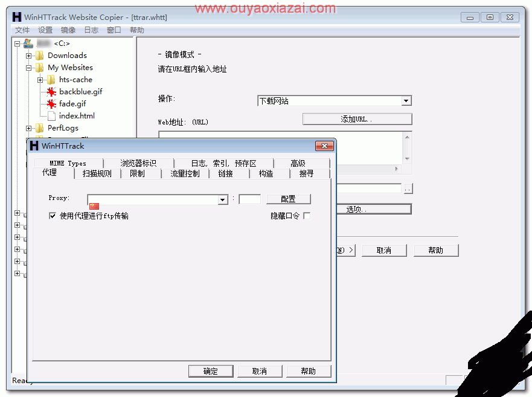The height and width of the screenshot is (397, 532).
Task: Select the index.html tree entry
Action: pyautogui.click(x=77, y=116)
